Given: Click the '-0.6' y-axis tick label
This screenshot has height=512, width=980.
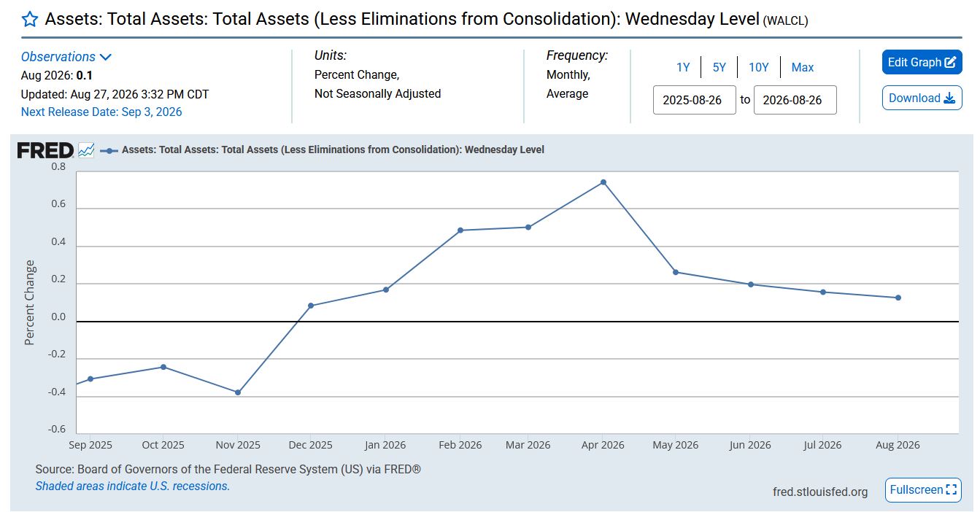Looking at the screenshot, I should [57, 429].
